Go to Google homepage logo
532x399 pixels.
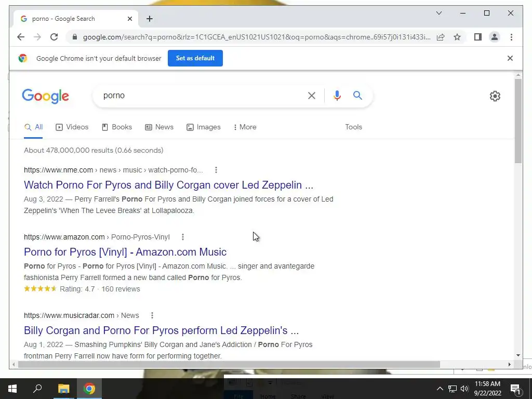coord(46,96)
